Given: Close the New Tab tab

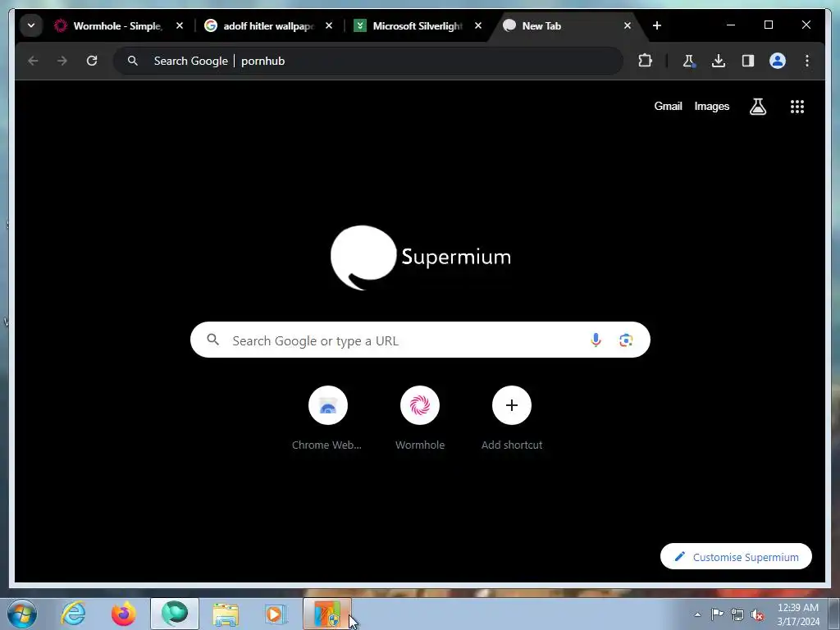Looking at the screenshot, I should coord(628,25).
